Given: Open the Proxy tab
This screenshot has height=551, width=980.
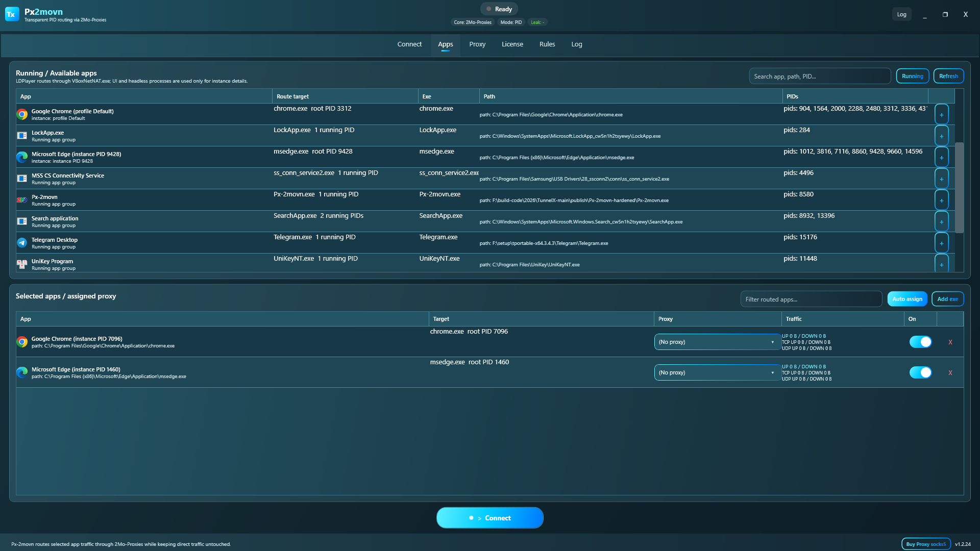Looking at the screenshot, I should click(477, 44).
